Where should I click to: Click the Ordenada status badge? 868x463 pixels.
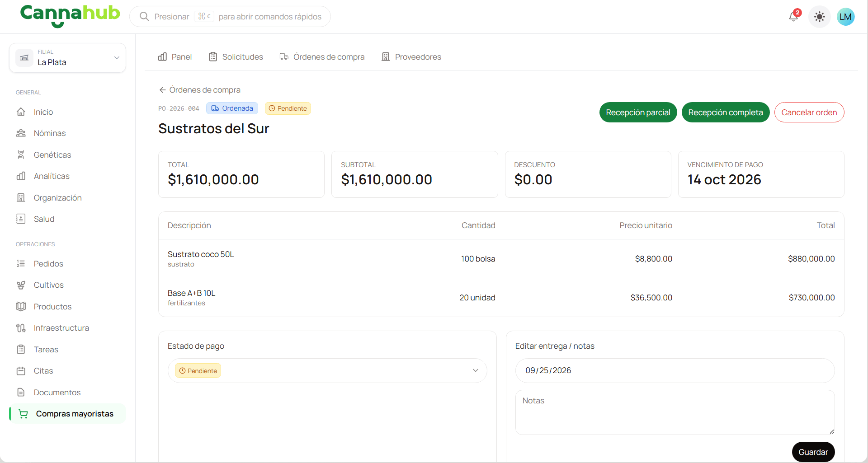pyautogui.click(x=232, y=108)
